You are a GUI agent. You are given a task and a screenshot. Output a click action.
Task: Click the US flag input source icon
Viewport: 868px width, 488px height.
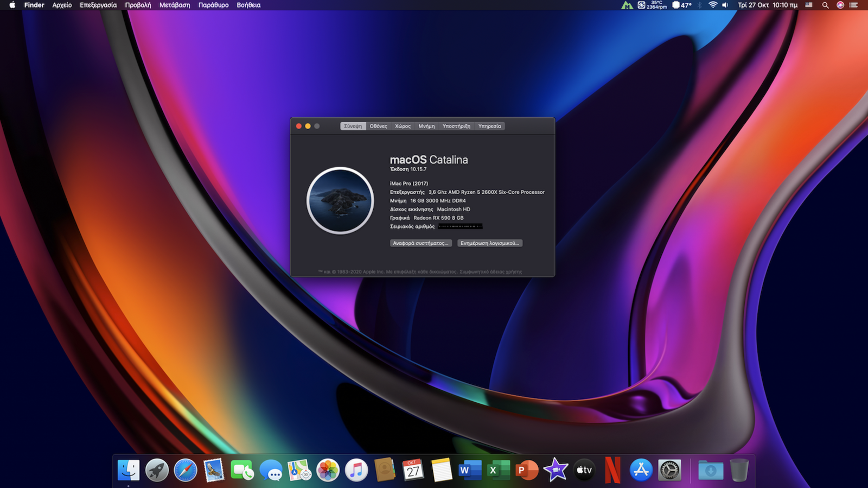[809, 5]
